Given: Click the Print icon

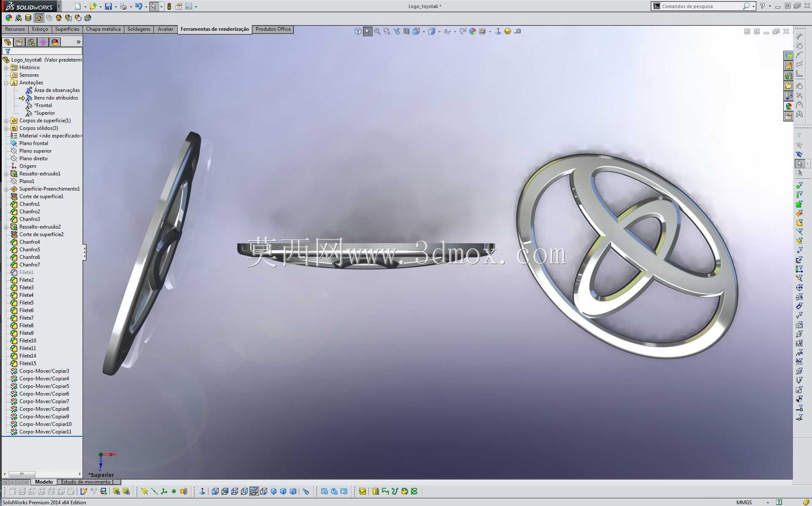Looking at the screenshot, I should click(x=123, y=6).
